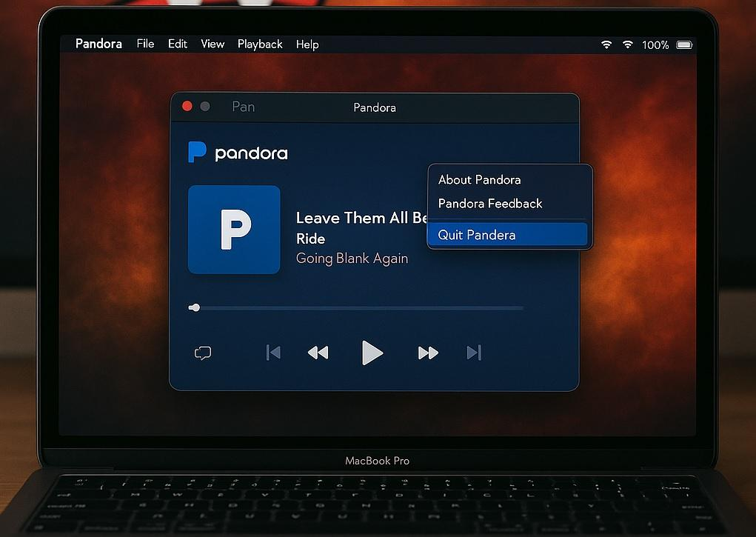Click the red close window button
This screenshot has width=756, height=537.
coord(187,106)
